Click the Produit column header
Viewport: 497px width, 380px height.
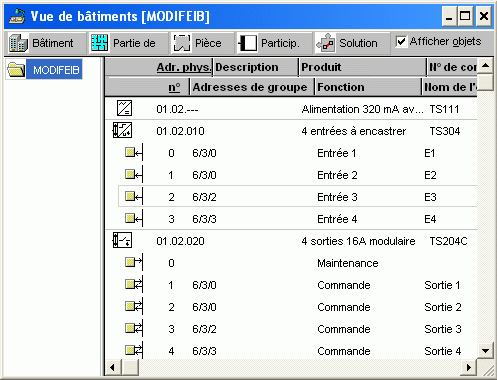click(x=363, y=67)
